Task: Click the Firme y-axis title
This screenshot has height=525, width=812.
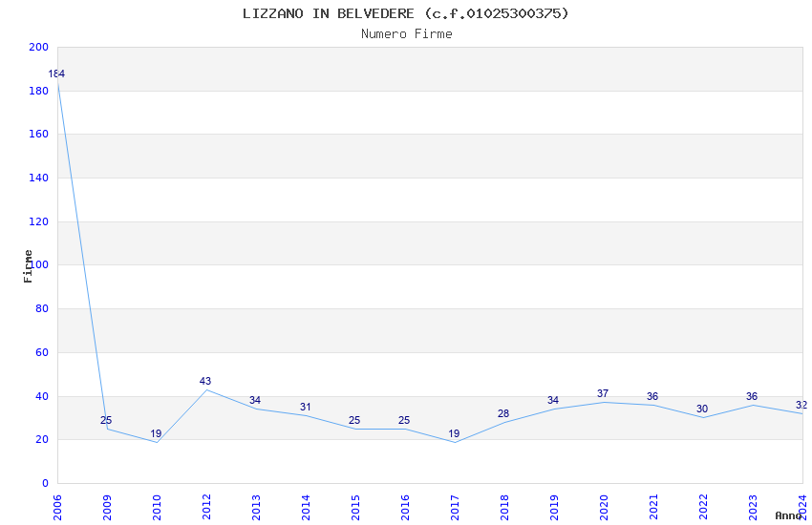Action: click(28, 265)
